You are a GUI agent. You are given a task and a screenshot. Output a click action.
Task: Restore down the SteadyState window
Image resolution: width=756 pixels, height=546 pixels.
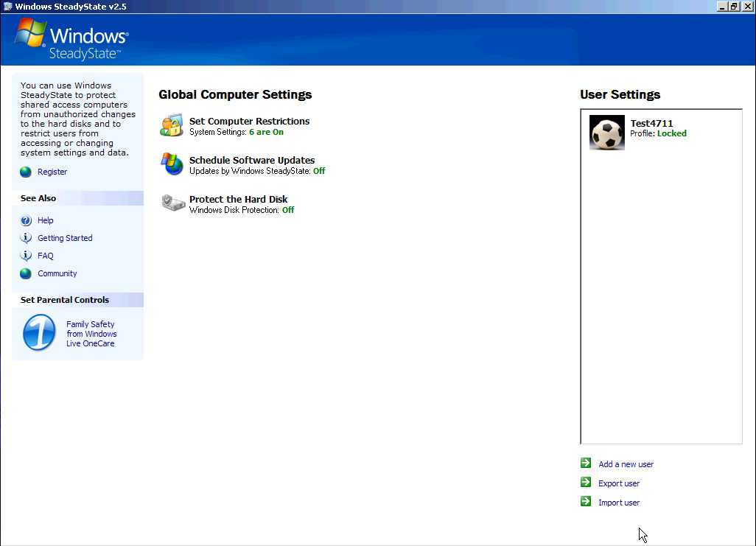[734, 7]
